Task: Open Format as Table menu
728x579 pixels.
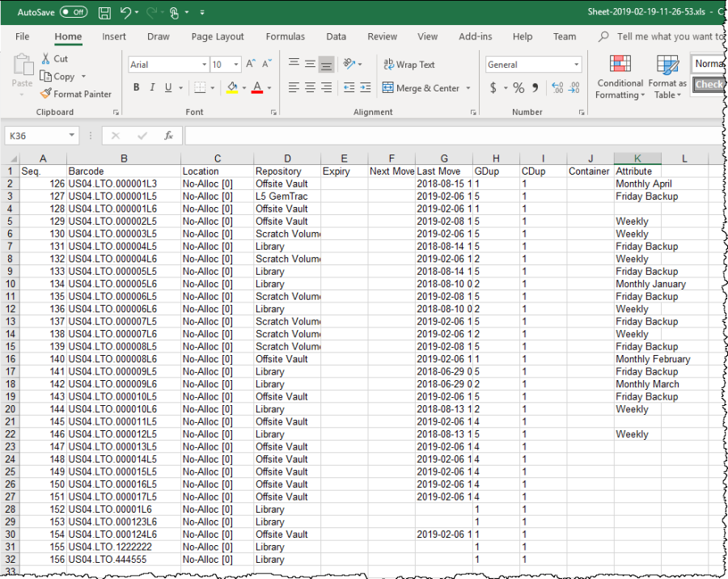Action: click(667, 77)
